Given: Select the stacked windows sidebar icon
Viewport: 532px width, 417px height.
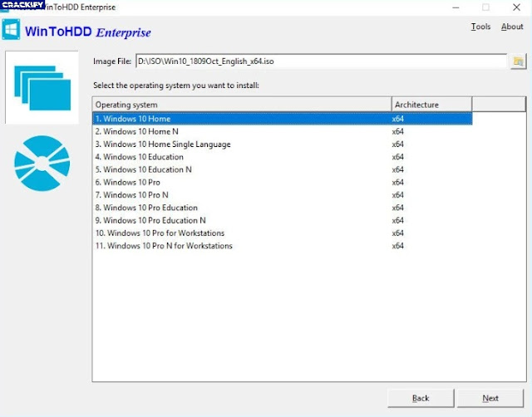Looking at the screenshot, I should pos(42,88).
